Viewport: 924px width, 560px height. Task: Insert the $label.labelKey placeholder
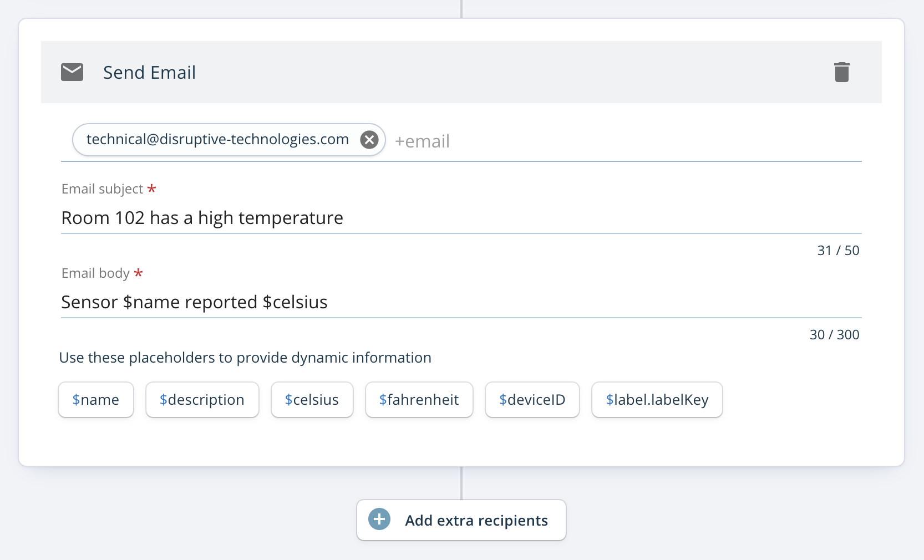tap(657, 400)
